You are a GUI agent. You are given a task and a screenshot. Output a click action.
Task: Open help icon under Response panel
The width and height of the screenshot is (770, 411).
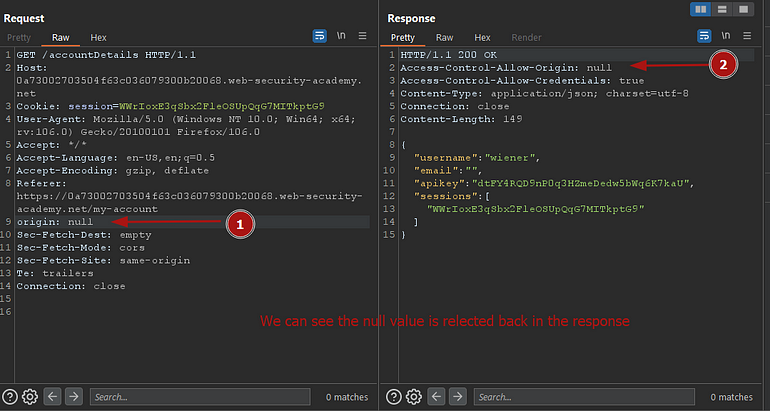pos(394,396)
